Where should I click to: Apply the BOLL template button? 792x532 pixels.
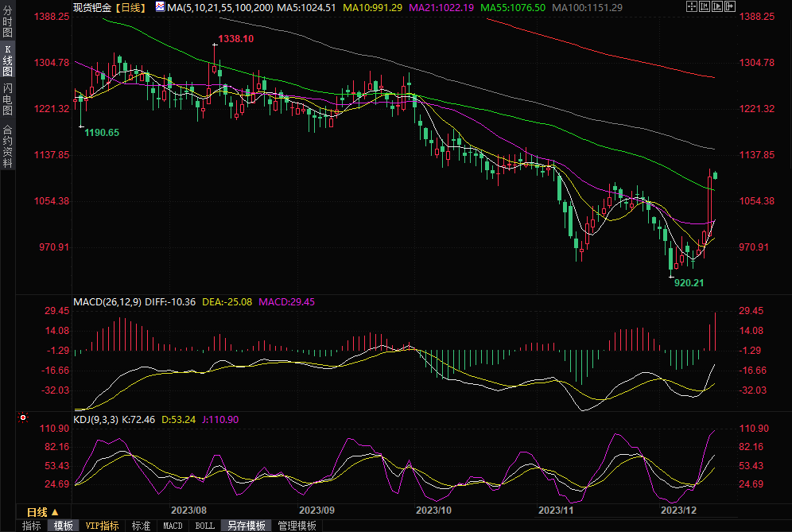[204, 526]
